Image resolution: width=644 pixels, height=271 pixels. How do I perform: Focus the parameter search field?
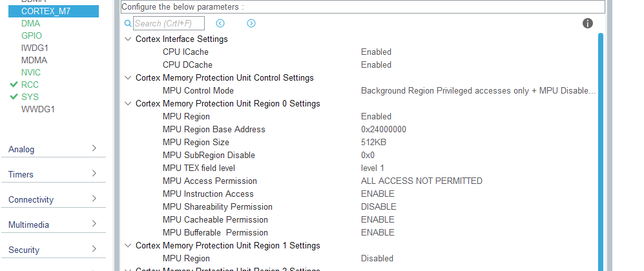[x=169, y=23]
